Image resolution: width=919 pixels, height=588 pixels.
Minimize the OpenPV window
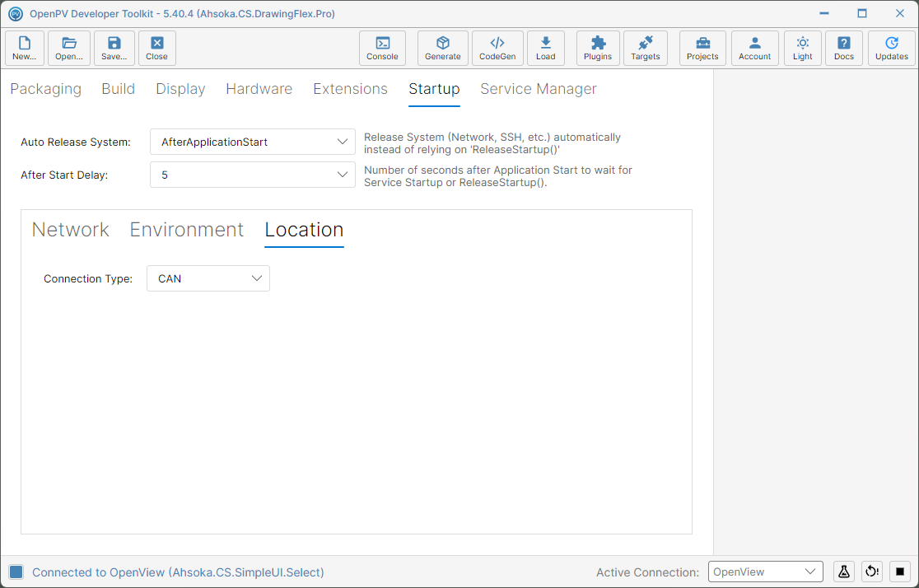(824, 13)
